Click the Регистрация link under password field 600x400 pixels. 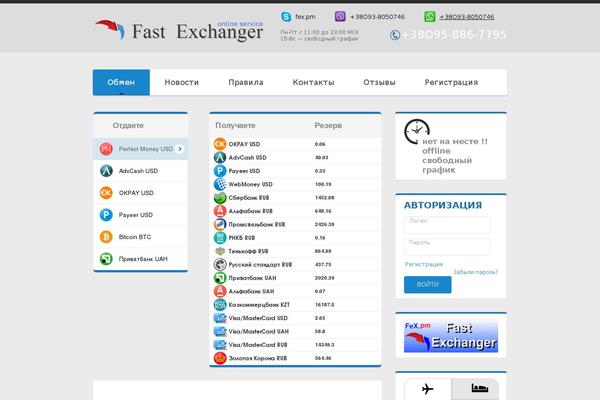point(424,264)
